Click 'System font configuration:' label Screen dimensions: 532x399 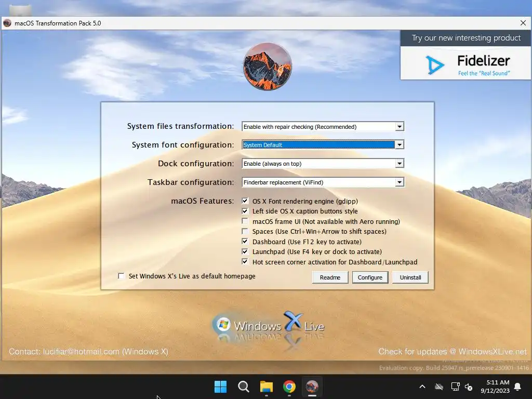[183, 145]
